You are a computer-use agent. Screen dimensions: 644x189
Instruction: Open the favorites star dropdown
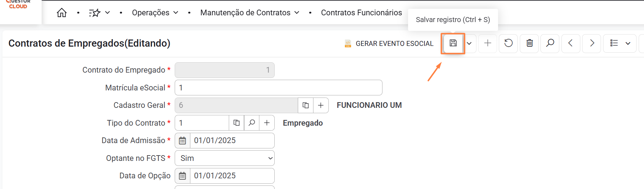pos(99,13)
